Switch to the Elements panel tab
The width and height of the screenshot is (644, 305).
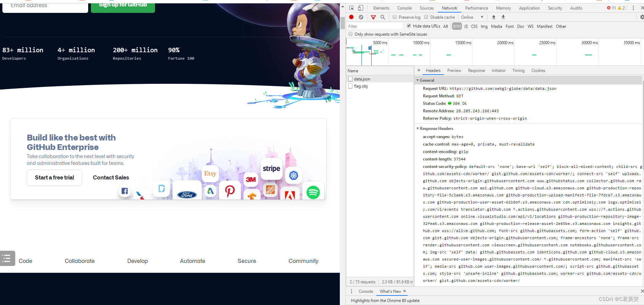point(381,8)
